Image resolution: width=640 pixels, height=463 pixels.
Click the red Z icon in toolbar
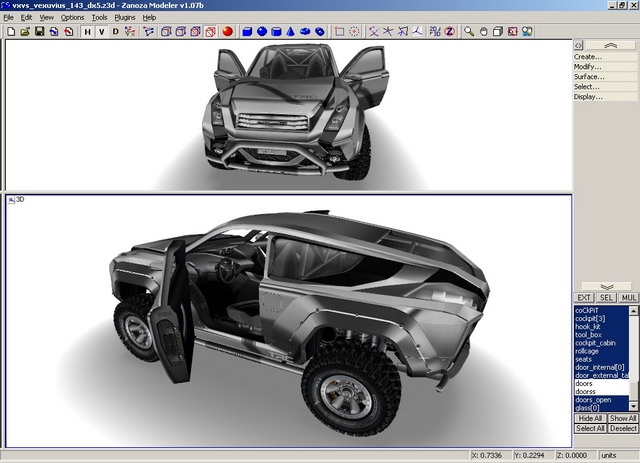(x=449, y=31)
